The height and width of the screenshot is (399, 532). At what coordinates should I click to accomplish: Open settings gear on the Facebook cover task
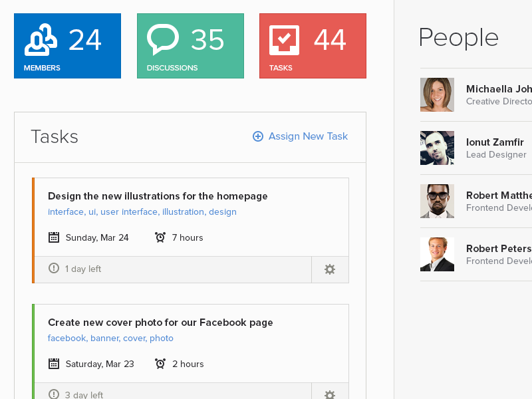point(330,394)
